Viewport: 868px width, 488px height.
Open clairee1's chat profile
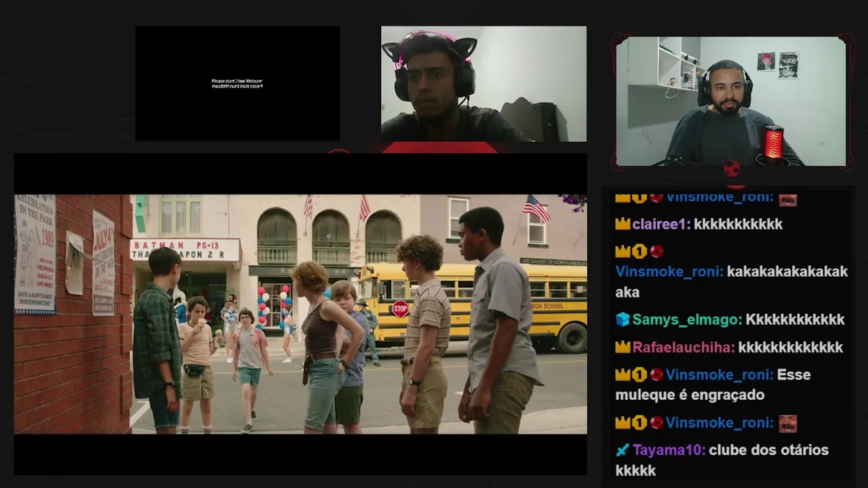[661, 224]
